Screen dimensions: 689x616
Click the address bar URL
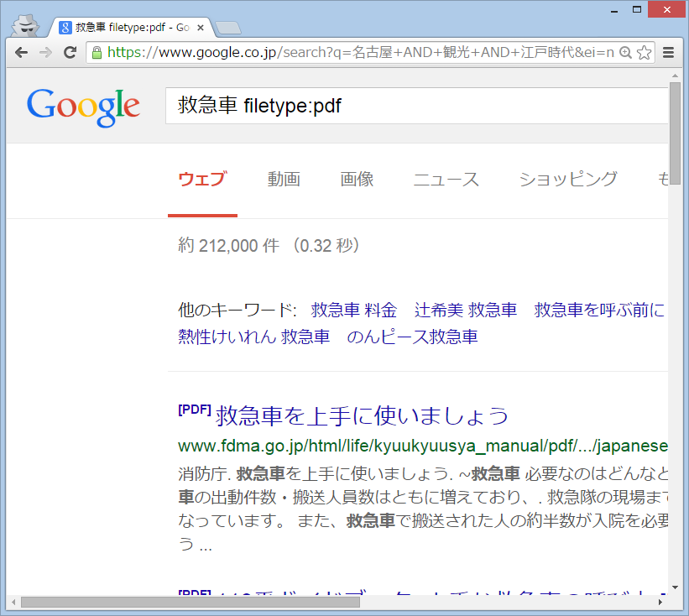point(360,53)
